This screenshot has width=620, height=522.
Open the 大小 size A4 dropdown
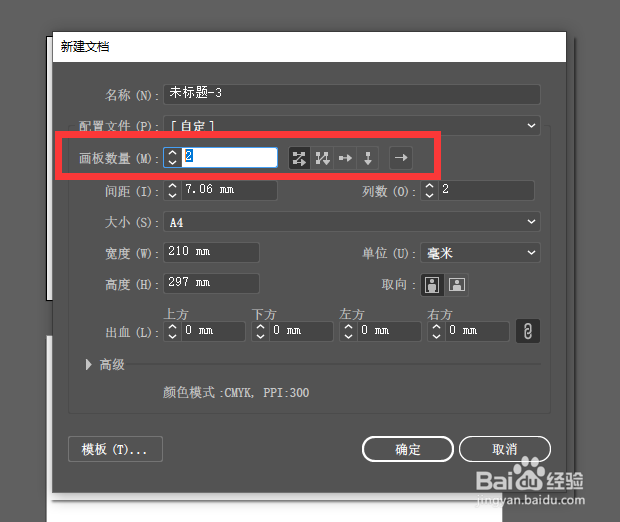pos(352,222)
